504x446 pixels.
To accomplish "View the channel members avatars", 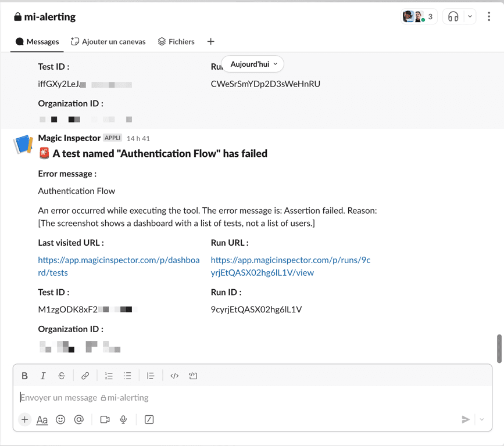I will pyautogui.click(x=419, y=16).
